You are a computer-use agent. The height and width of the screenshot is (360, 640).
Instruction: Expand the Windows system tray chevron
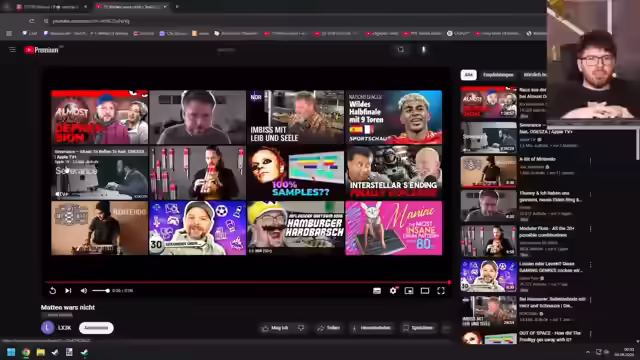[588, 352]
